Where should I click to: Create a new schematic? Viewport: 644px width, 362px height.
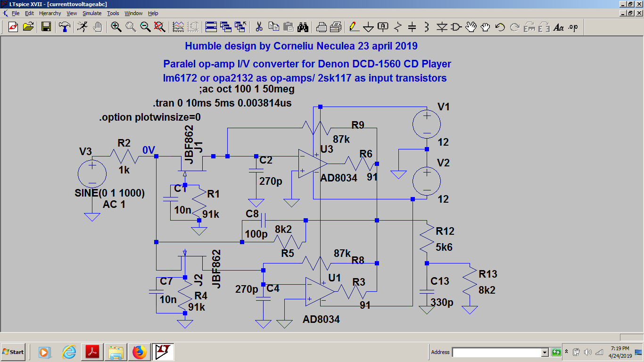13,27
